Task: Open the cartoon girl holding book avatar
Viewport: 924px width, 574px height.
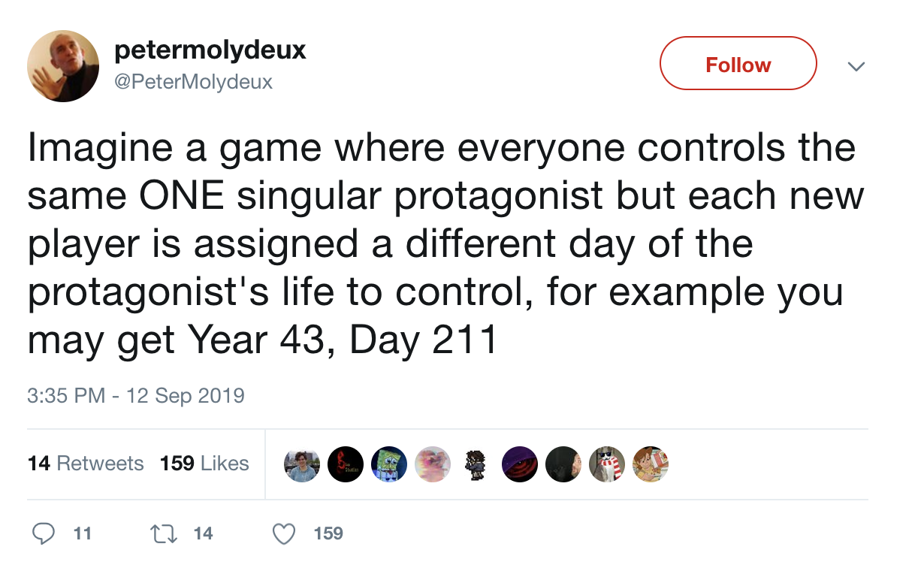Action: pyautogui.click(x=651, y=464)
